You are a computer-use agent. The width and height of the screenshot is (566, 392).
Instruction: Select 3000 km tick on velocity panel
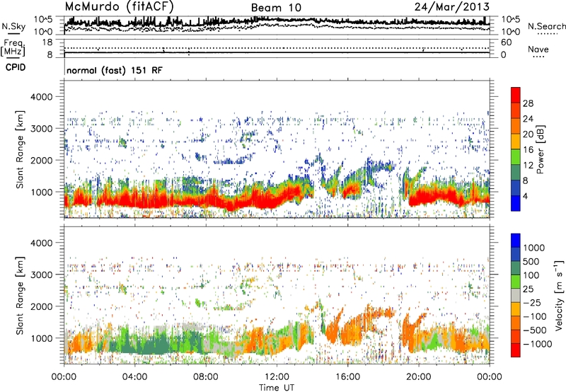(42, 275)
